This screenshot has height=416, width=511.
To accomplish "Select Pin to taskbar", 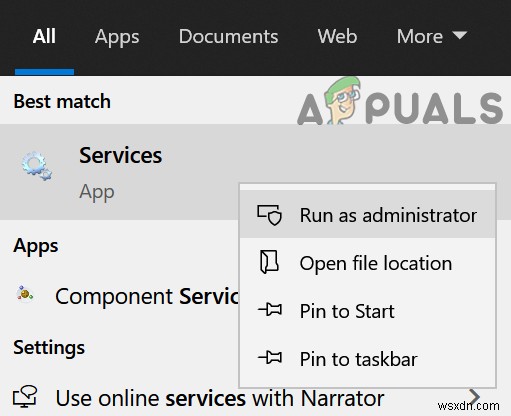I will coord(368,359).
